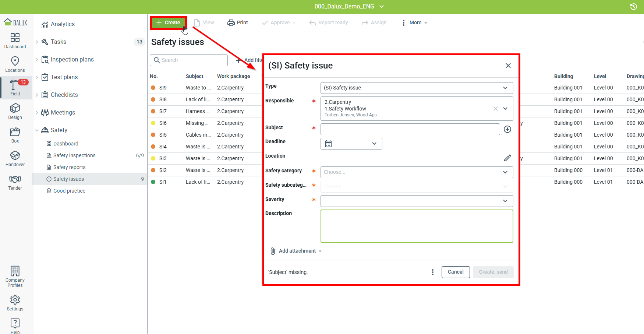Expand the Type dropdown
Screen dimensions: 644x334
tap(417, 88)
